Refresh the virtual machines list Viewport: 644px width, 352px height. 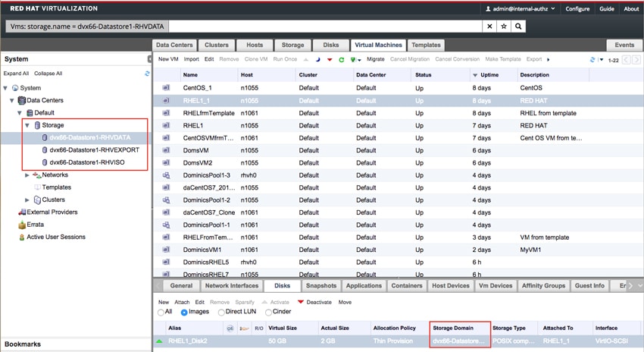tap(592, 60)
